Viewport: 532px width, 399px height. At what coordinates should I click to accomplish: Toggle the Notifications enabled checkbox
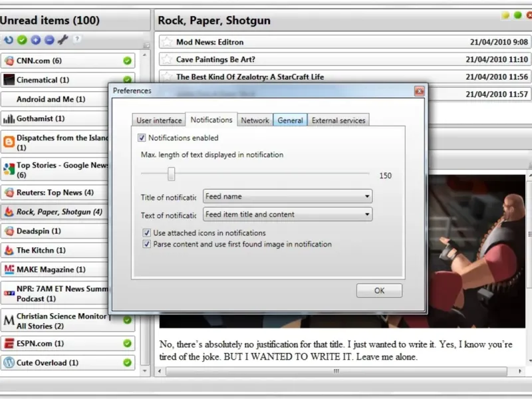point(142,138)
